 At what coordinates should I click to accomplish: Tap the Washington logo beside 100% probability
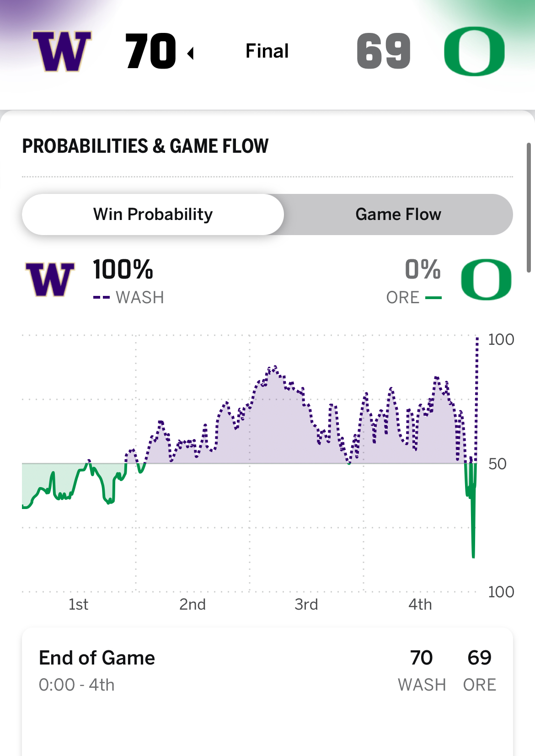(x=50, y=279)
